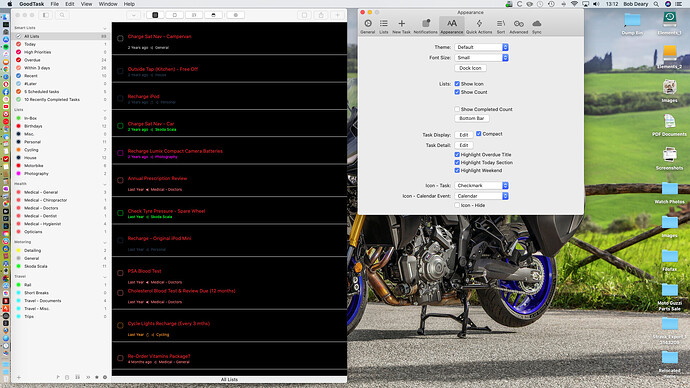
Task: Click Edit button for Task Detail
Action: coord(463,145)
